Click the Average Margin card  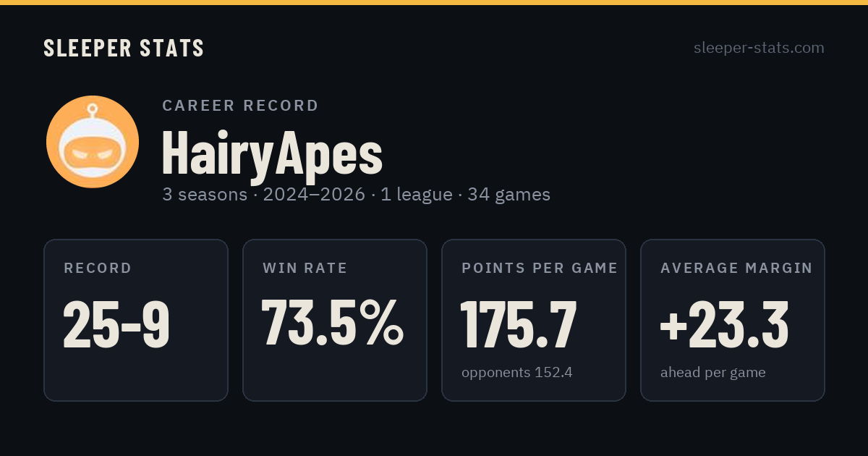733,320
